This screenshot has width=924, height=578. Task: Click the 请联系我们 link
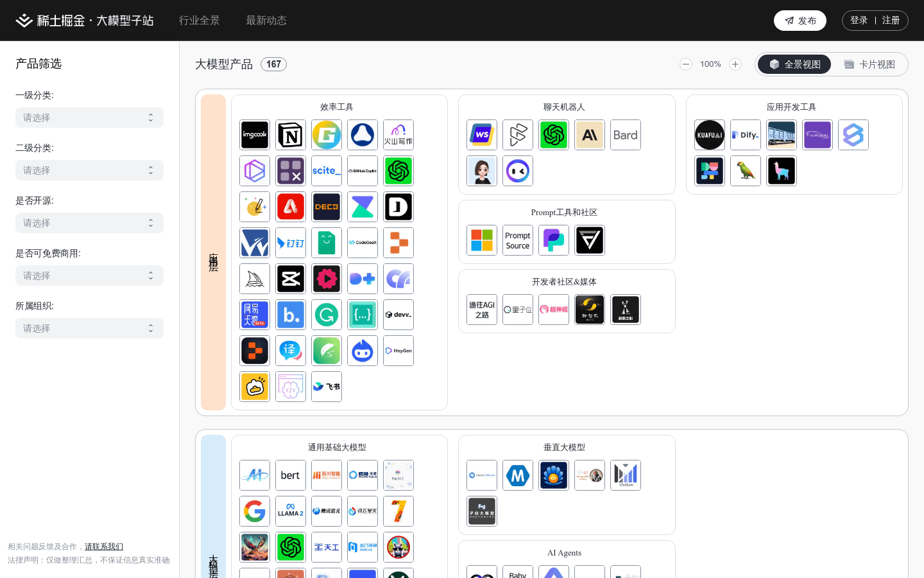coord(104,547)
